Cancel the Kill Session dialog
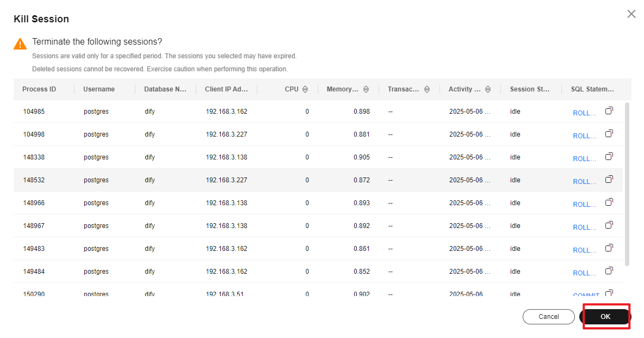 pos(549,317)
